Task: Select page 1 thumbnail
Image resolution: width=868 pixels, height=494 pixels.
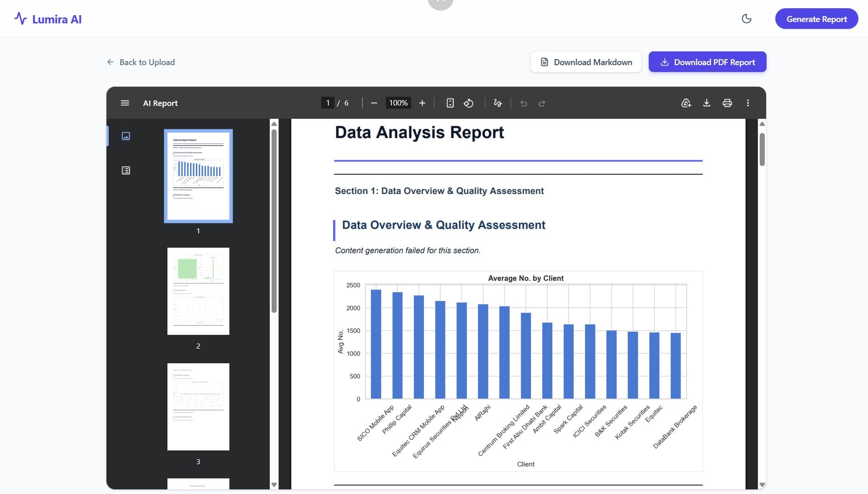Action: (198, 176)
